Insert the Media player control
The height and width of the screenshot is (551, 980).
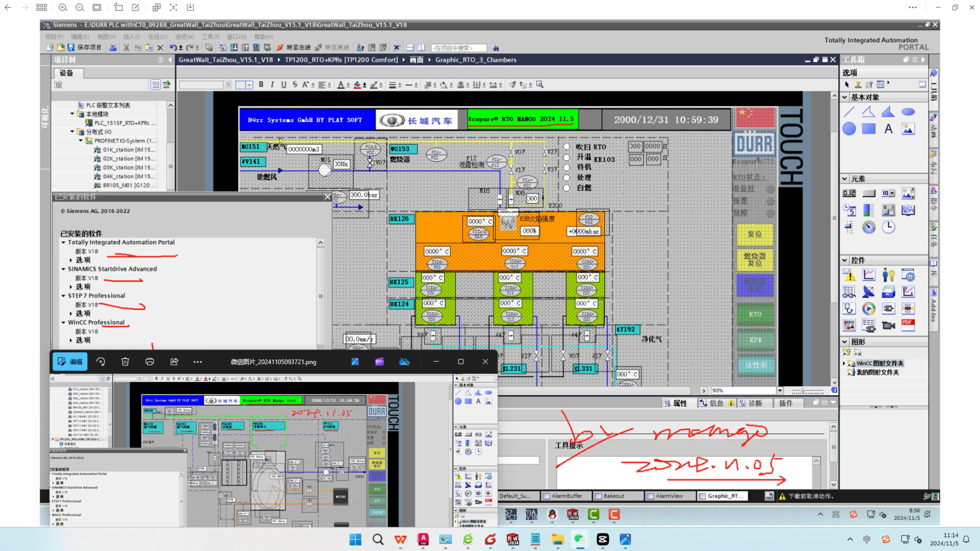pyautogui.click(x=868, y=308)
